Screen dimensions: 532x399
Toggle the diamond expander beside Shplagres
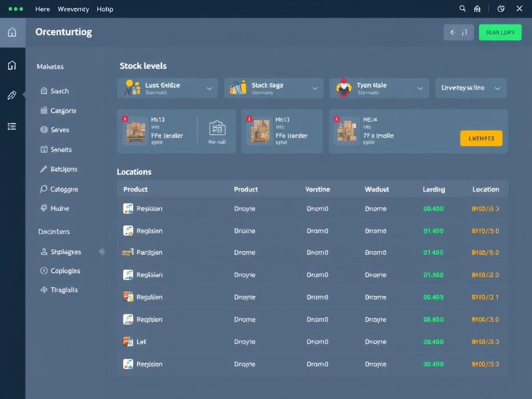pyautogui.click(x=102, y=251)
